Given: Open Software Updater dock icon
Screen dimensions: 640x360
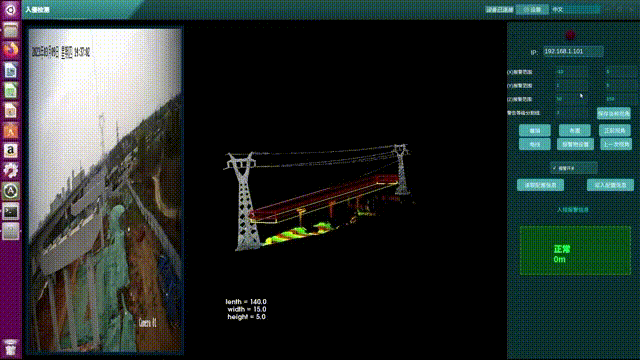Looking at the screenshot, I should pos(11,191).
